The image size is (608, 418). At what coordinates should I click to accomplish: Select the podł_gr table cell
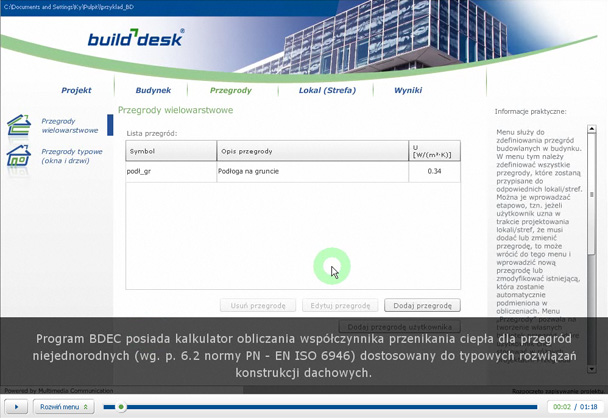(171, 171)
